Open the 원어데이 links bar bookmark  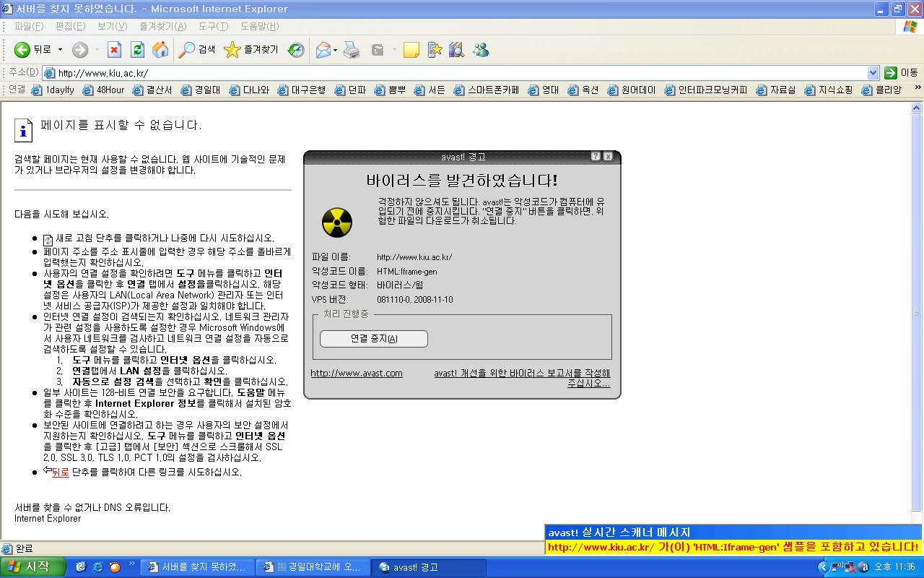tap(632, 90)
